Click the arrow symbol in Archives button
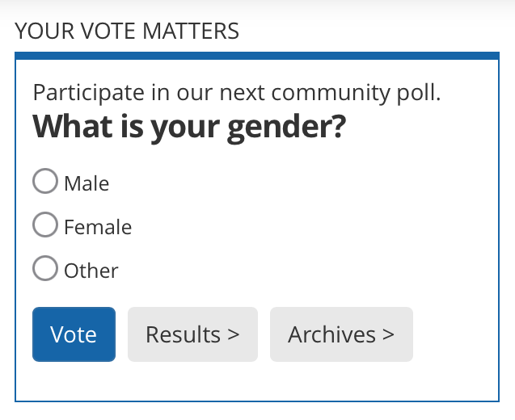The width and height of the screenshot is (515, 420). point(389,334)
